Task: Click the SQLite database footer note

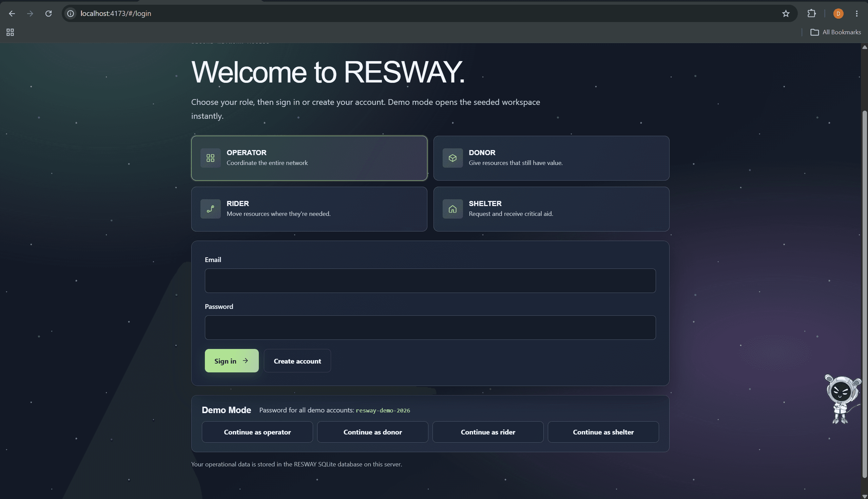Action: [x=296, y=464]
